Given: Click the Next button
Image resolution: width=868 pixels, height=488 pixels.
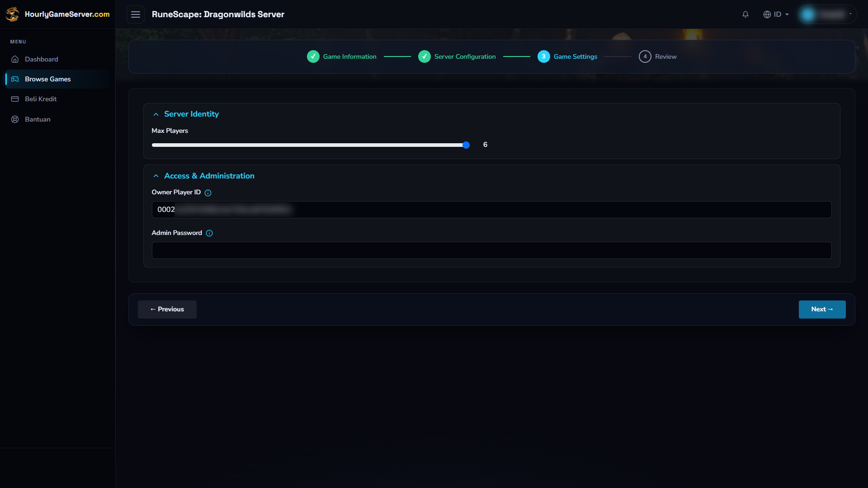Looking at the screenshot, I should coord(822,310).
